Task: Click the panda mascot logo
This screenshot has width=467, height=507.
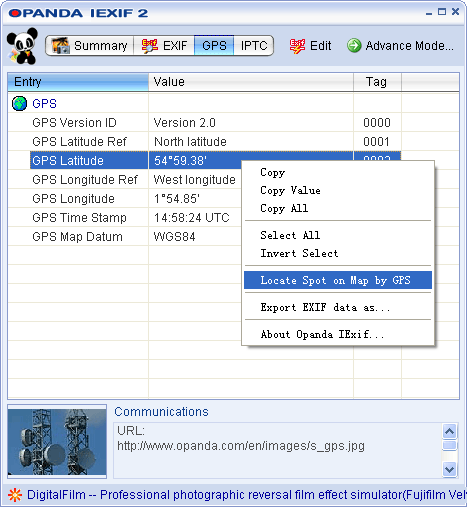Action: point(22,46)
